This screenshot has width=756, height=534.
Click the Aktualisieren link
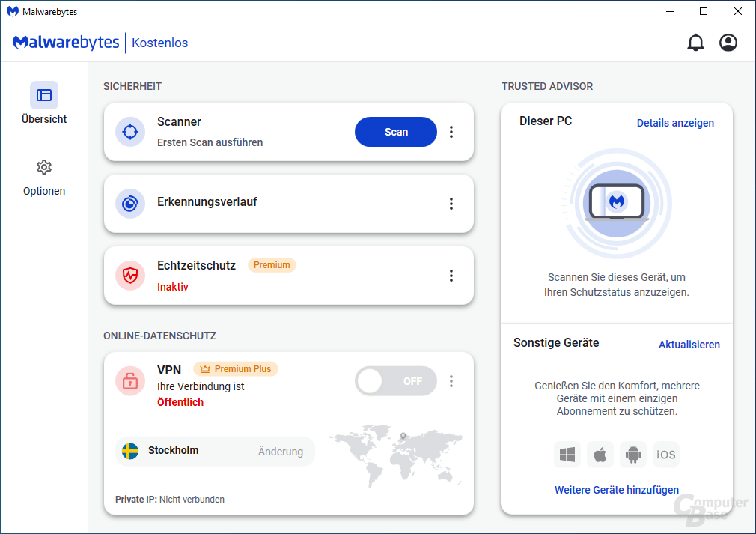click(689, 345)
